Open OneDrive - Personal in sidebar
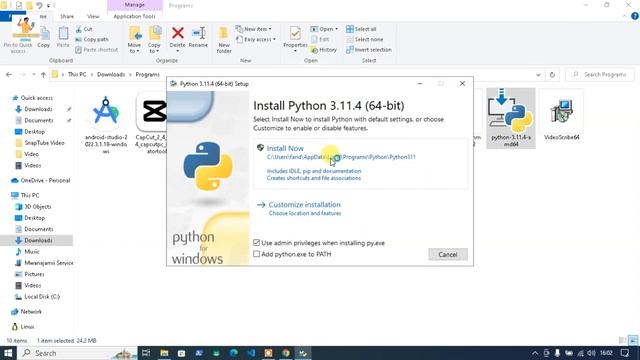The image size is (640, 360). [x=45, y=180]
